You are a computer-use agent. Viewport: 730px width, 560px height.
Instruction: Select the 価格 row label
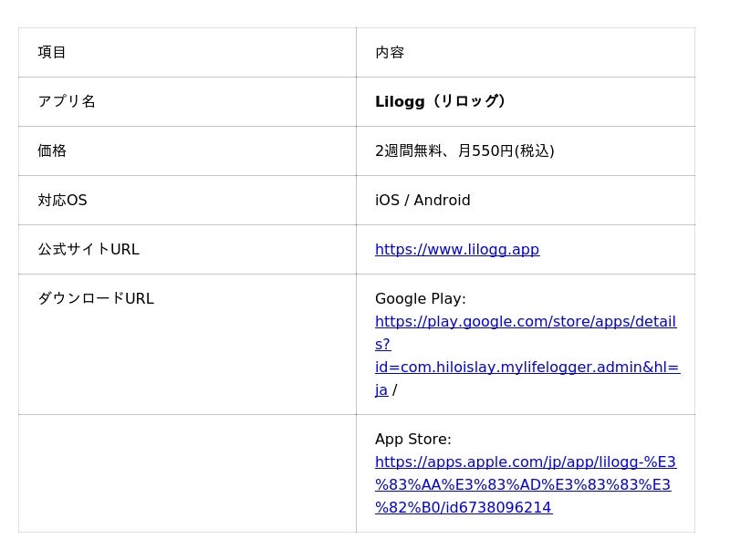(52, 151)
